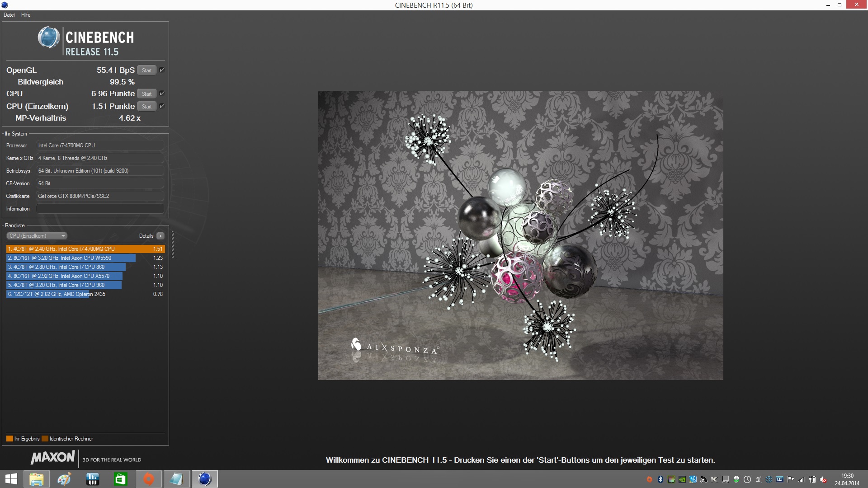The image size is (868, 488).
Task: Launch Windows Store from the taskbar
Action: tap(120, 479)
